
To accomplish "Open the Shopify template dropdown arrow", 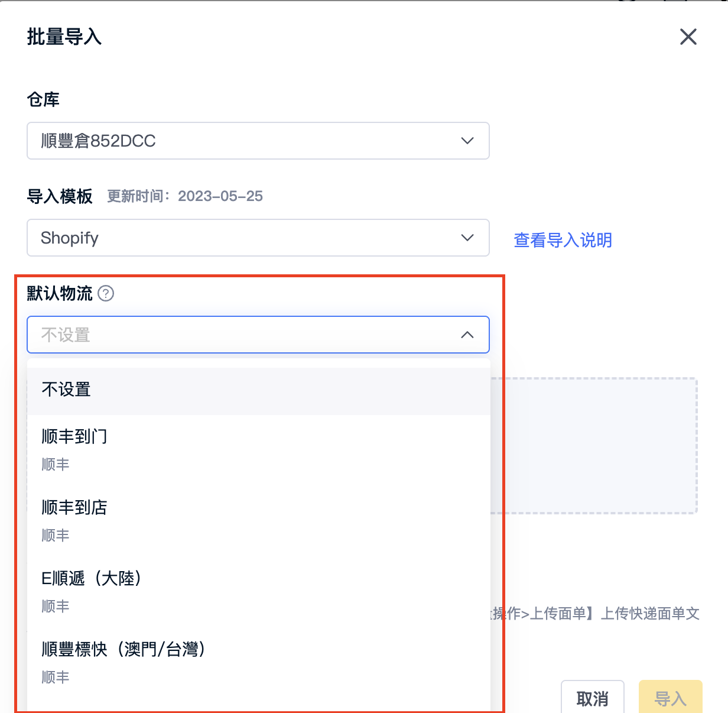I will tap(467, 238).
